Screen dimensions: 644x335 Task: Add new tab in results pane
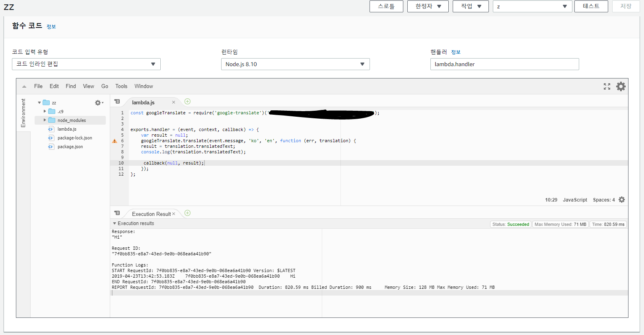click(187, 213)
